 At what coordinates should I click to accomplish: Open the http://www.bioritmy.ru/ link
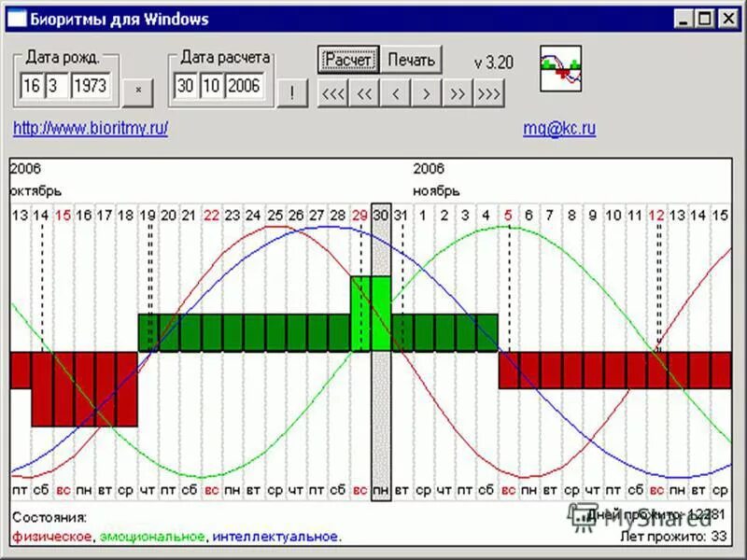tap(91, 128)
